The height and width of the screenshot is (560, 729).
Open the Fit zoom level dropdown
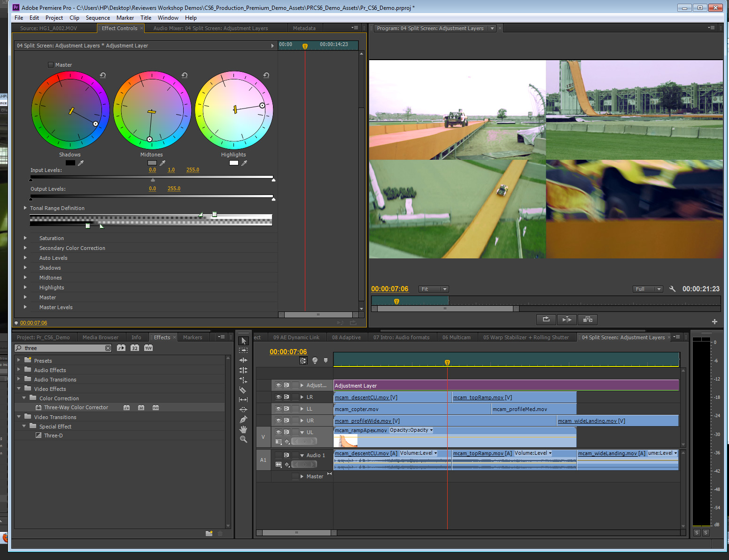click(434, 289)
